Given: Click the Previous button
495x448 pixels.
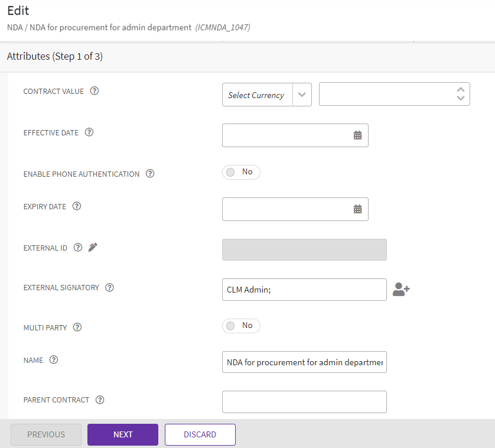Looking at the screenshot, I should point(46,434).
